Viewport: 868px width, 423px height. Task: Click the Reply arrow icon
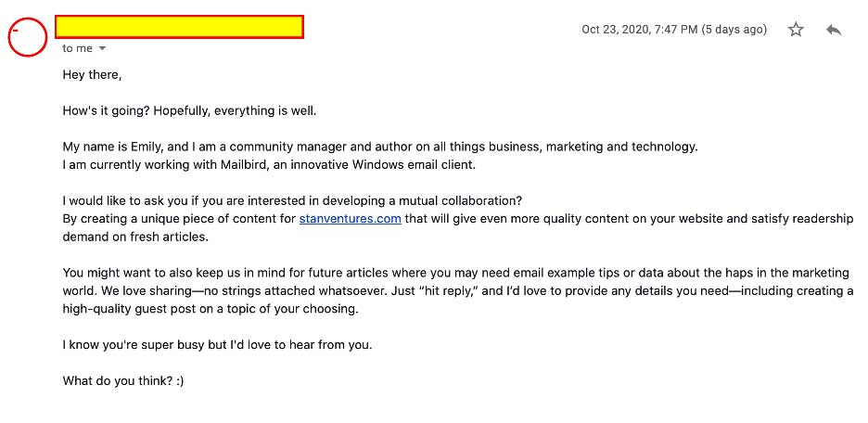coord(834,30)
